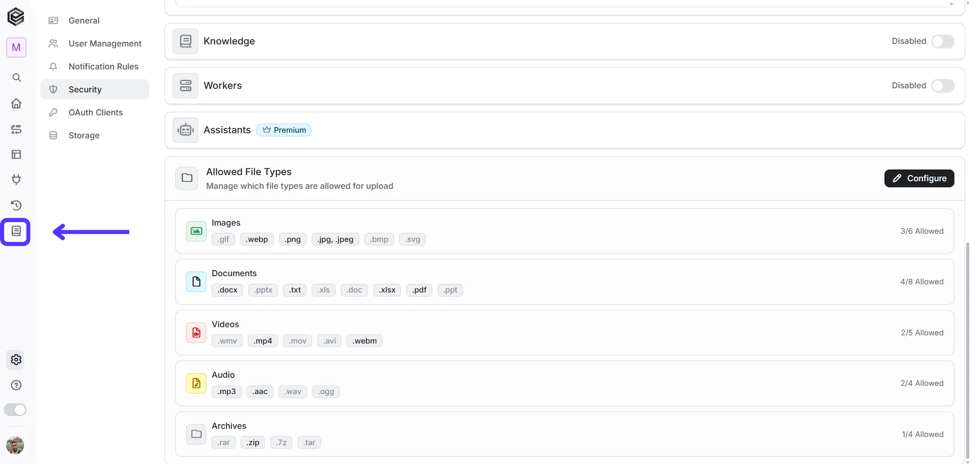This screenshot has width=980, height=464.
Task: Open the layout panel icon
Action: (16, 154)
